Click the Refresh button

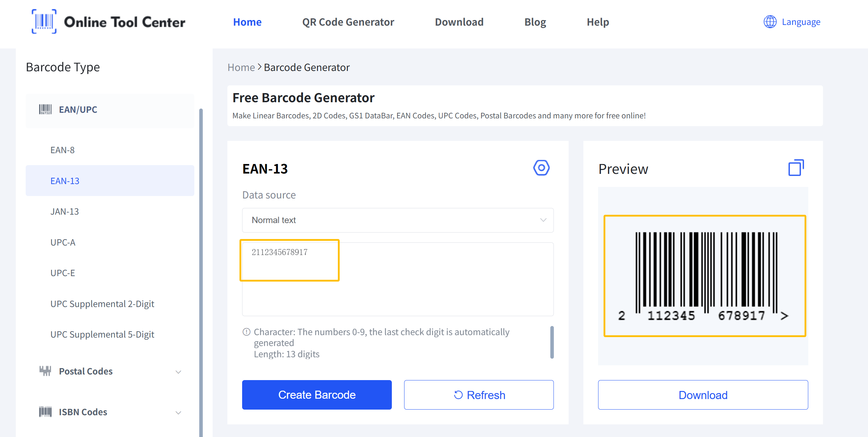tap(479, 395)
